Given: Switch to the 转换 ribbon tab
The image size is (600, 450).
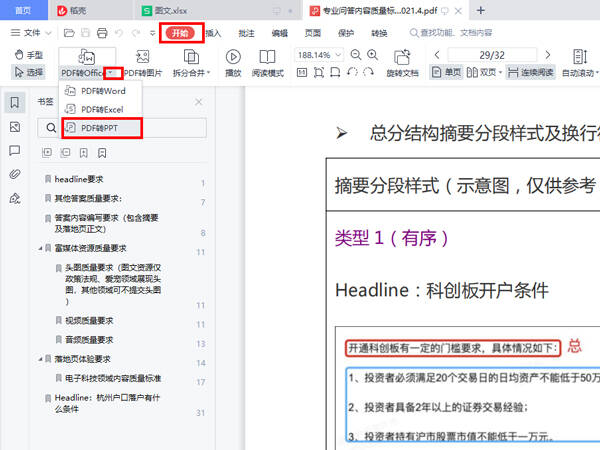Looking at the screenshot, I should 379,33.
